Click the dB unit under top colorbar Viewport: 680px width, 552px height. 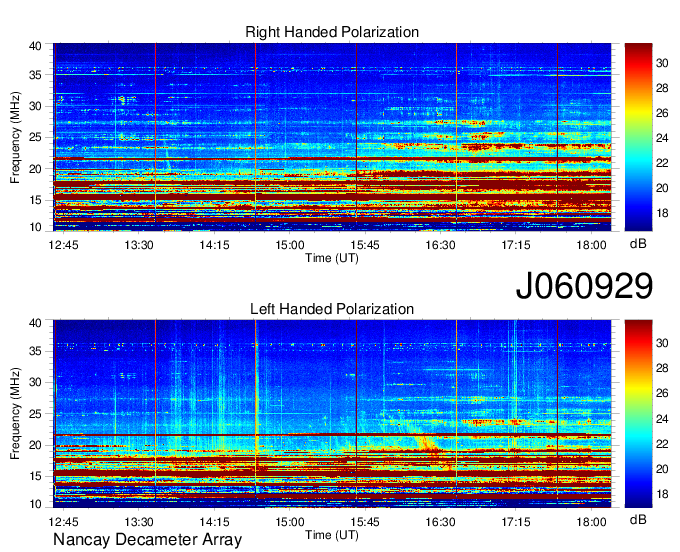point(638,244)
